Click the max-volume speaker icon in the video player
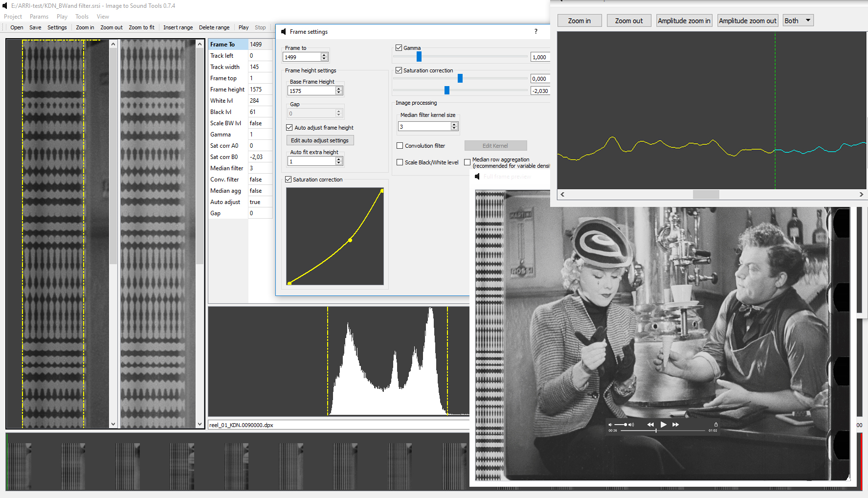This screenshot has height=498, width=868. click(631, 425)
